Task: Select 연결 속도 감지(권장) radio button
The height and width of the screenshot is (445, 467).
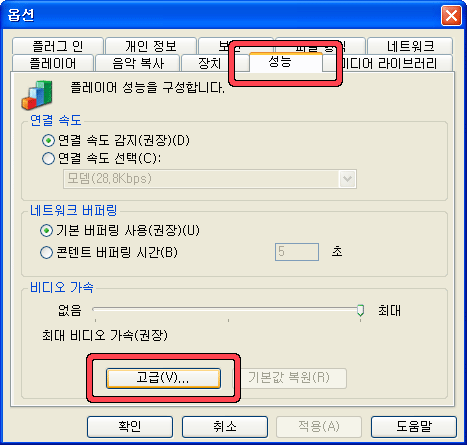Action: click(48, 141)
